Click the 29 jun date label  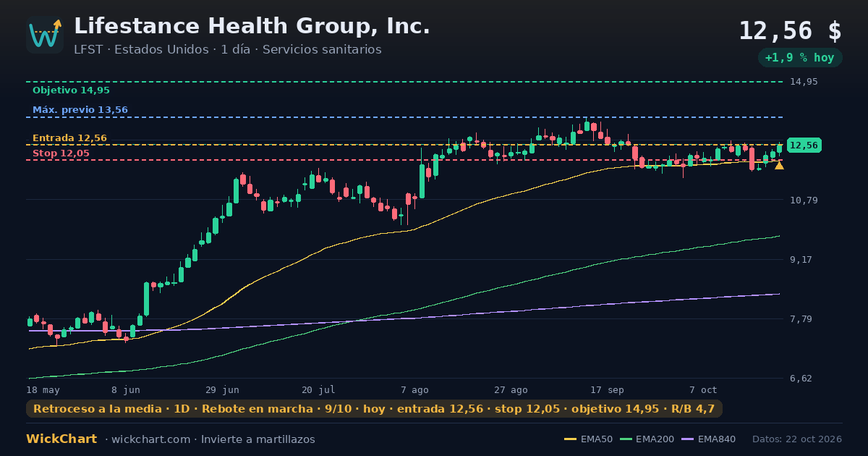tap(222, 389)
